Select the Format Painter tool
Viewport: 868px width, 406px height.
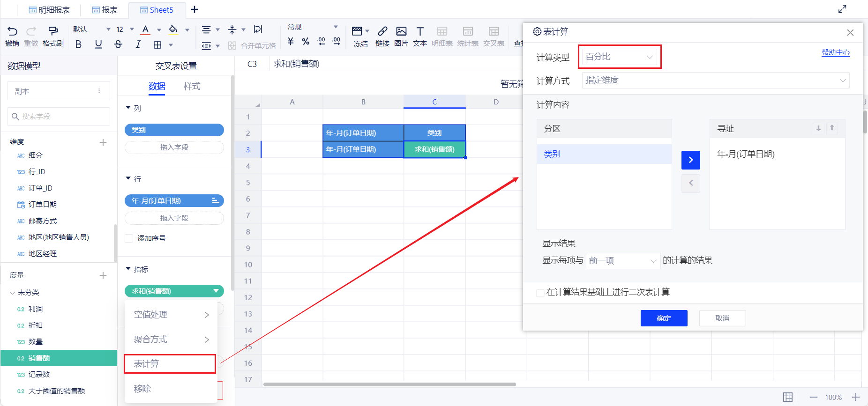pyautogui.click(x=53, y=31)
